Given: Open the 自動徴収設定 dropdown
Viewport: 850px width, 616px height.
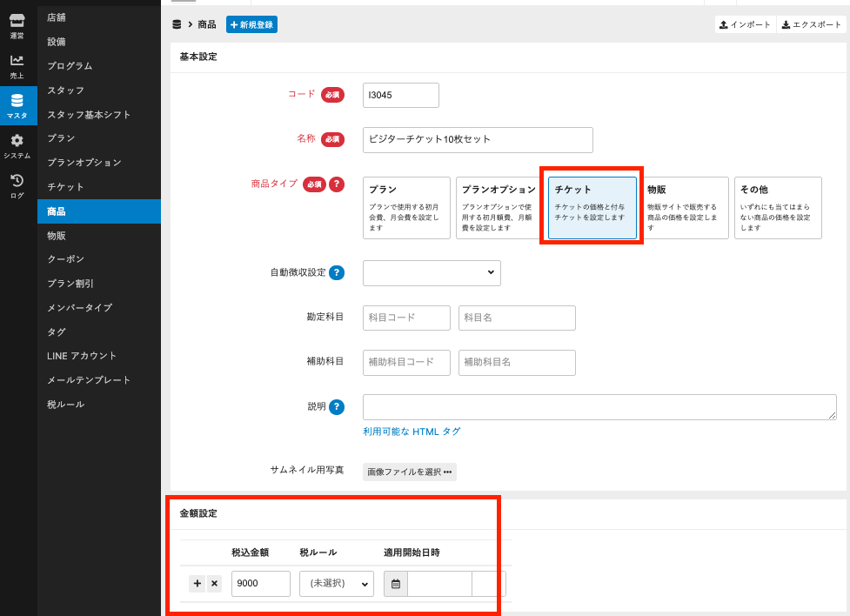Looking at the screenshot, I should click(432, 272).
